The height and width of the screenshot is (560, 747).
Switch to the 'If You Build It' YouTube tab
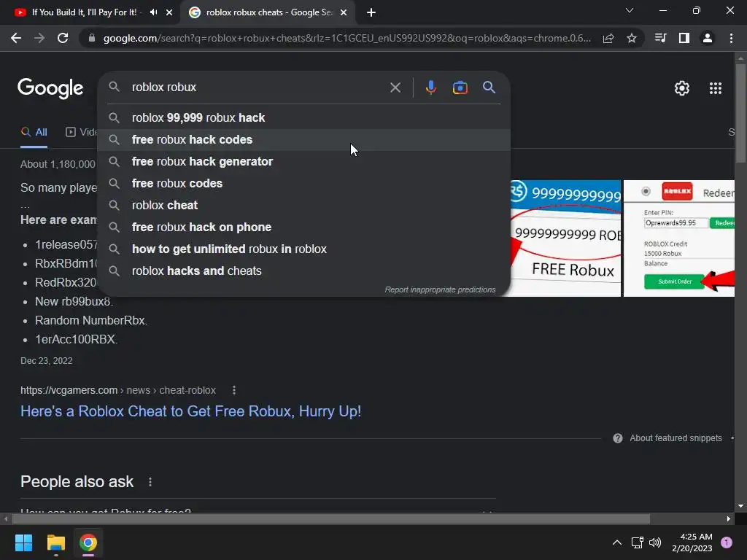(83, 12)
